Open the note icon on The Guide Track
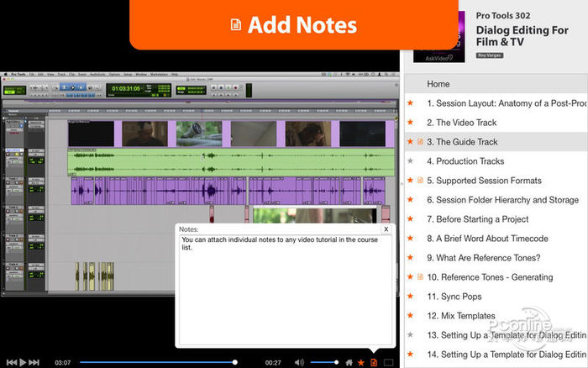 (420, 141)
